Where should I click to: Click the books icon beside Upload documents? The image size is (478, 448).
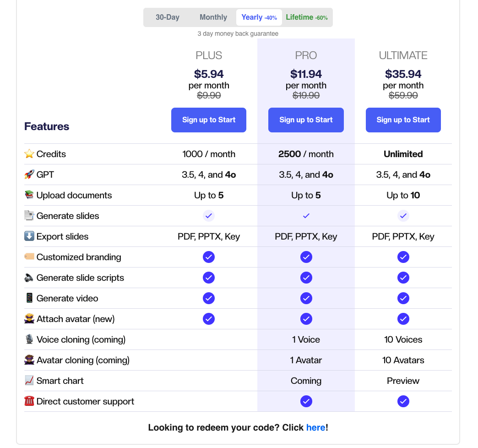(x=29, y=196)
